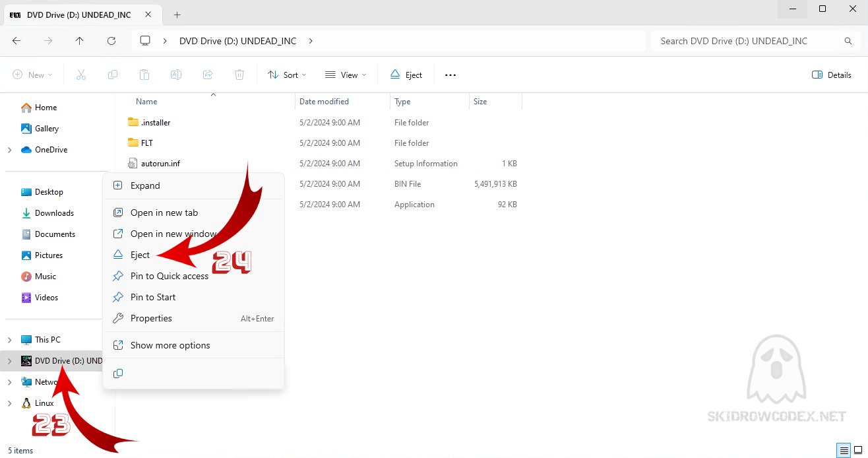The height and width of the screenshot is (458, 868).
Task: Click the Forward navigation arrow
Action: pyautogui.click(x=48, y=41)
